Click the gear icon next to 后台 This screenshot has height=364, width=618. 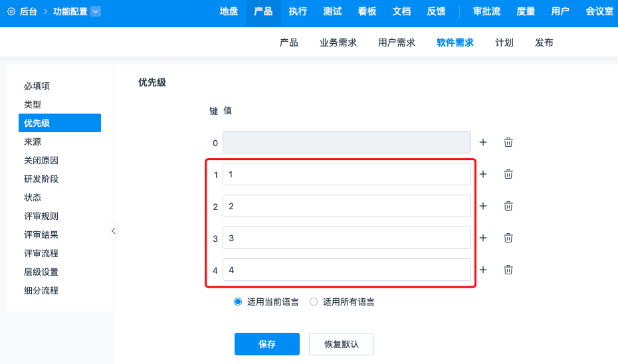pos(11,11)
